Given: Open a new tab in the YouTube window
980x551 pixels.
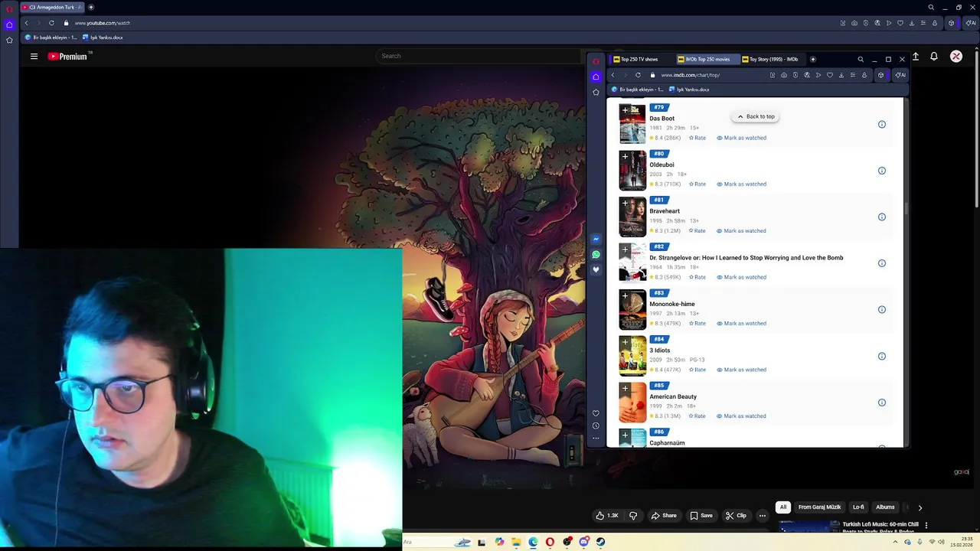Looking at the screenshot, I should coord(91,7).
